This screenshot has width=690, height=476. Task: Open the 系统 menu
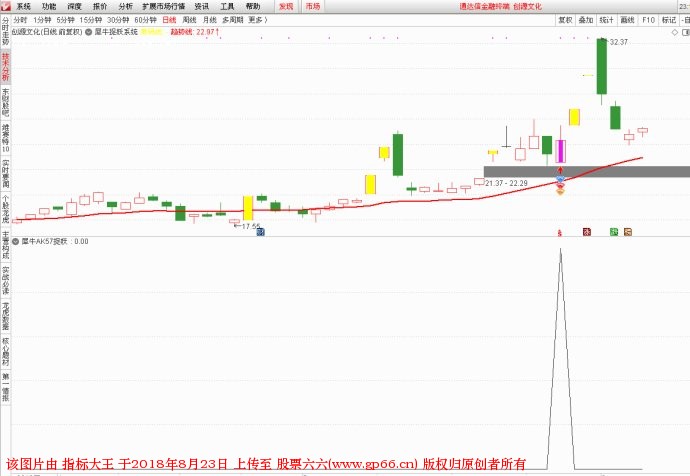click(23, 7)
